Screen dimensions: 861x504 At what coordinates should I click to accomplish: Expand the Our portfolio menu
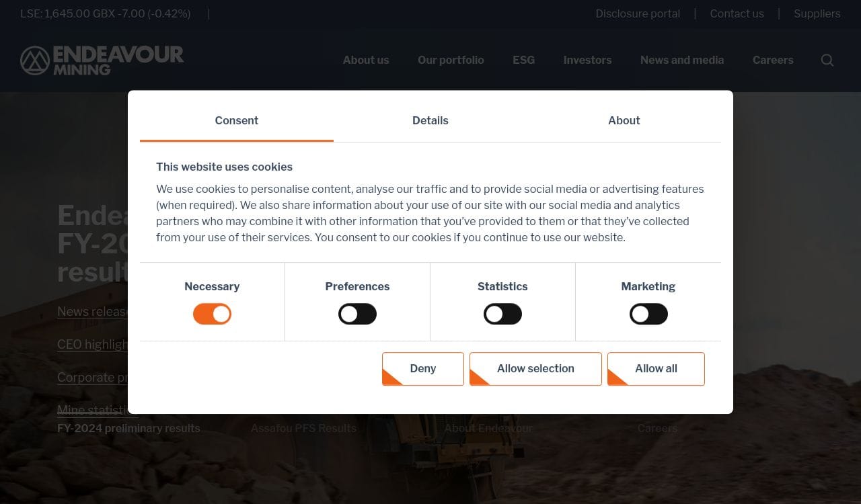coord(451,60)
